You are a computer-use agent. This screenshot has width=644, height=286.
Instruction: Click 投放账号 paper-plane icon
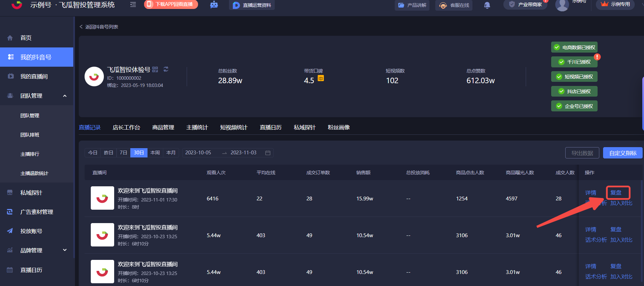coord(10,231)
